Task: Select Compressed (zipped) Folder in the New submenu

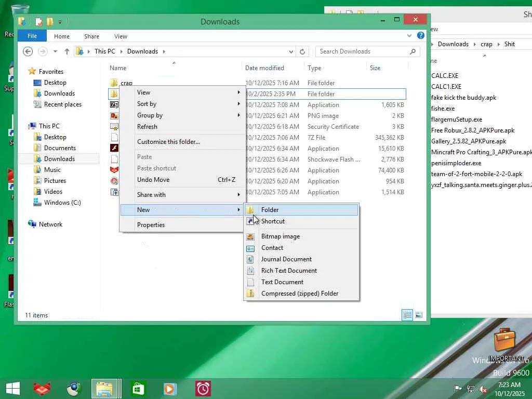Action: pos(299,294)
